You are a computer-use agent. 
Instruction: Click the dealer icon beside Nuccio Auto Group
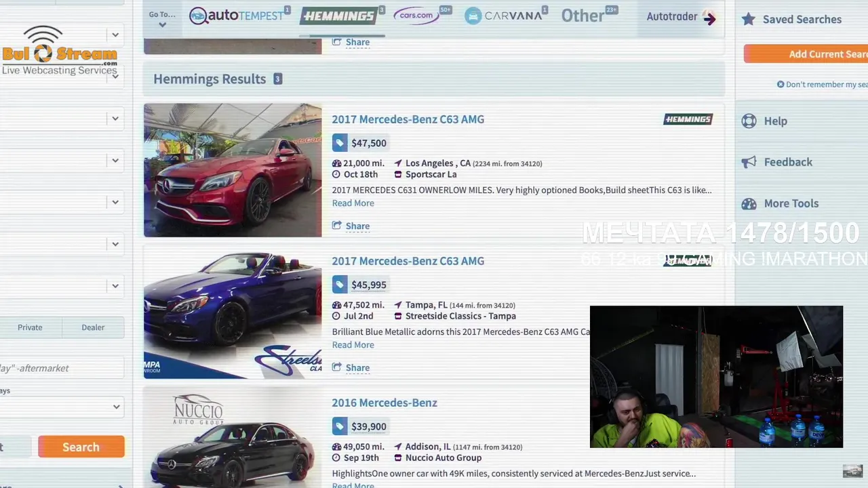pyautogui.click(x=398, y=457)
